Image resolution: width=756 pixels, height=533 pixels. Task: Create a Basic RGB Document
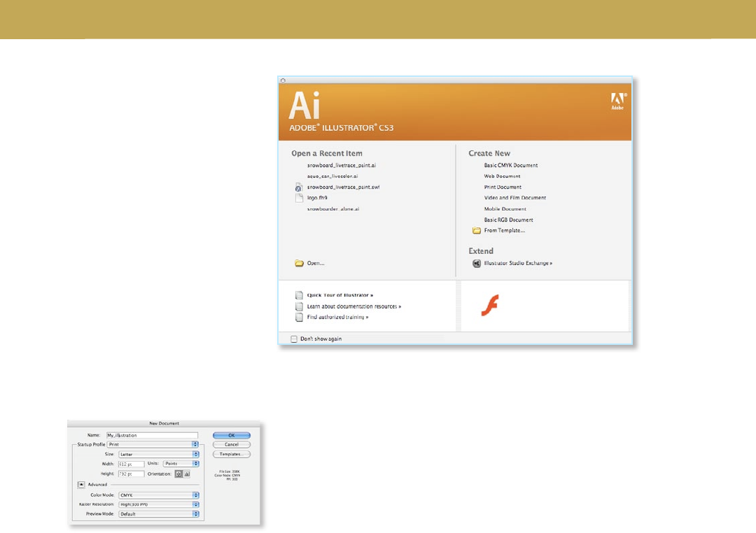click(508, 220)
